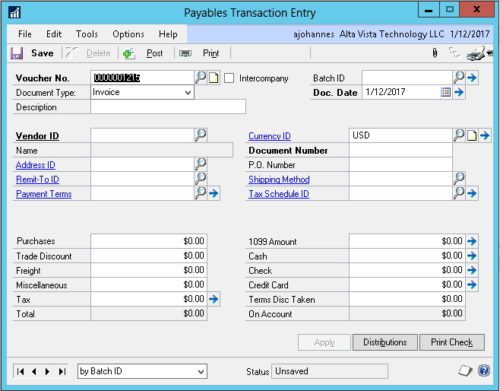Open Remit-To ID lookup magnifier

point(201,179)
